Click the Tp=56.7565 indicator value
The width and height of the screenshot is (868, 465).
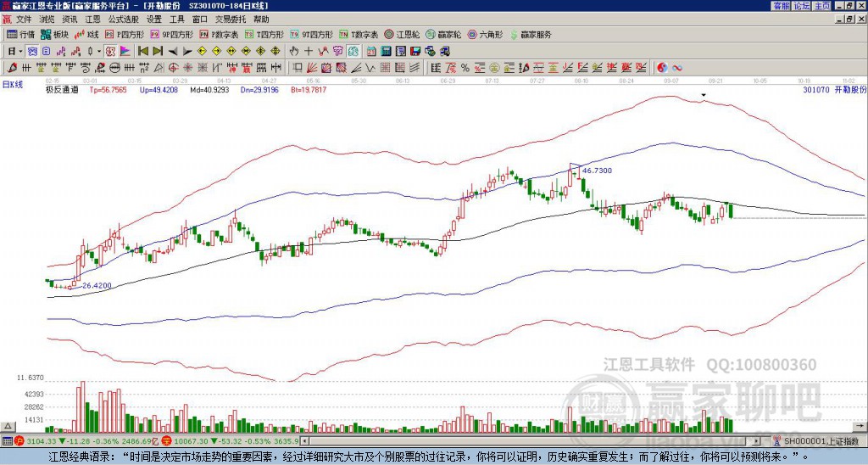tap(108, 89)
